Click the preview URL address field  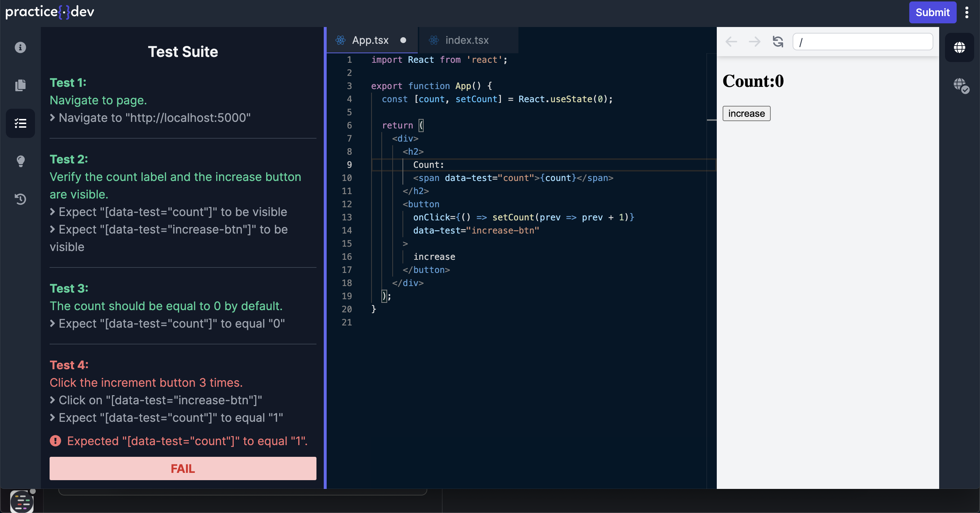pos(863,42)
